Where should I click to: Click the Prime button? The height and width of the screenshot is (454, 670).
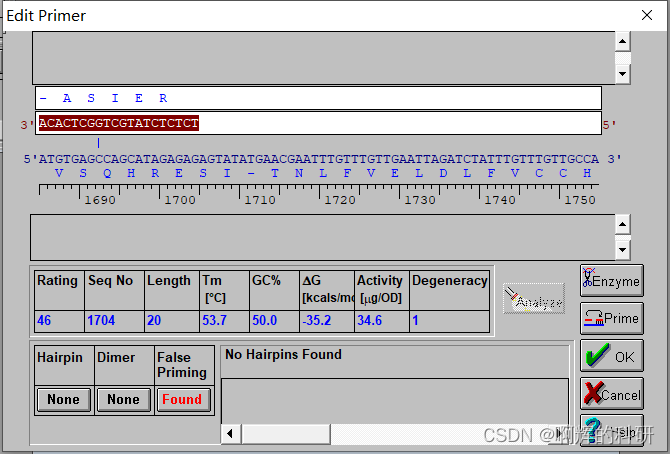(x=611, y=318)
